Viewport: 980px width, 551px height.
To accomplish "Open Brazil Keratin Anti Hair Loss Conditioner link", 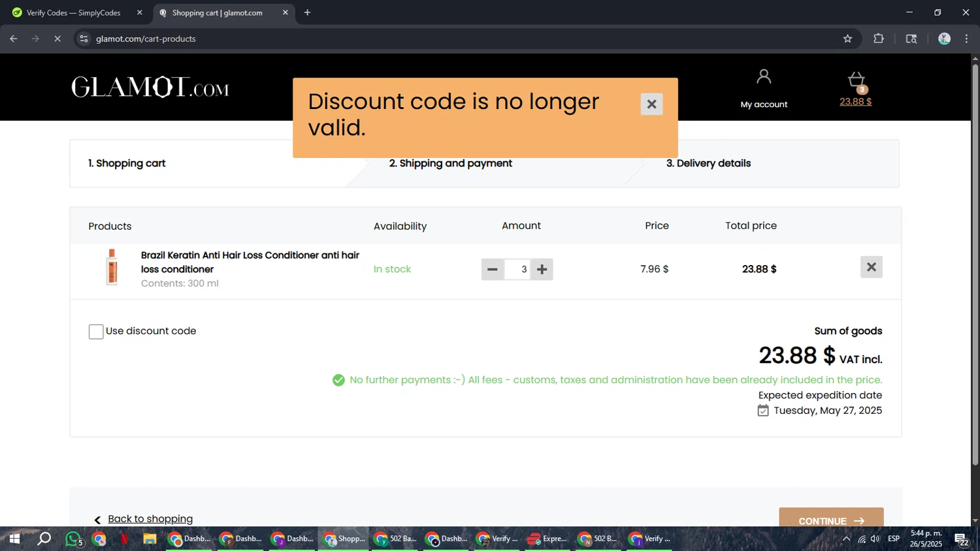I will [x=250, y=262].
